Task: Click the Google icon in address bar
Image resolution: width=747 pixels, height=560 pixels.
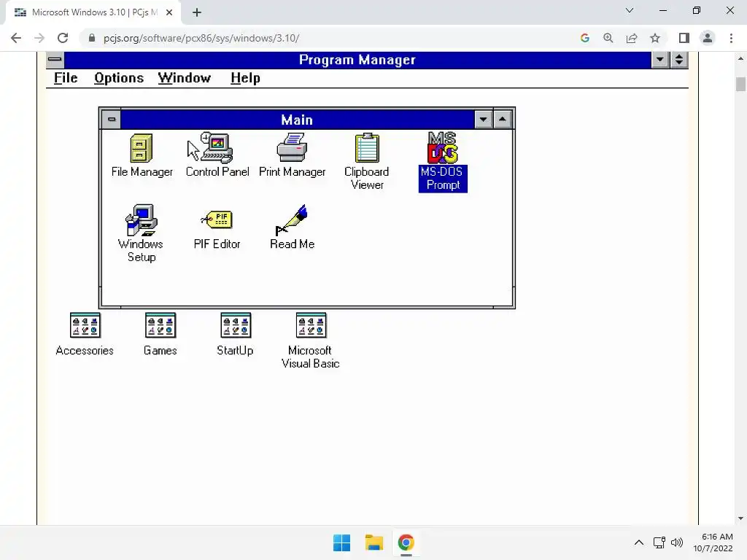Action: coord(585,38)
